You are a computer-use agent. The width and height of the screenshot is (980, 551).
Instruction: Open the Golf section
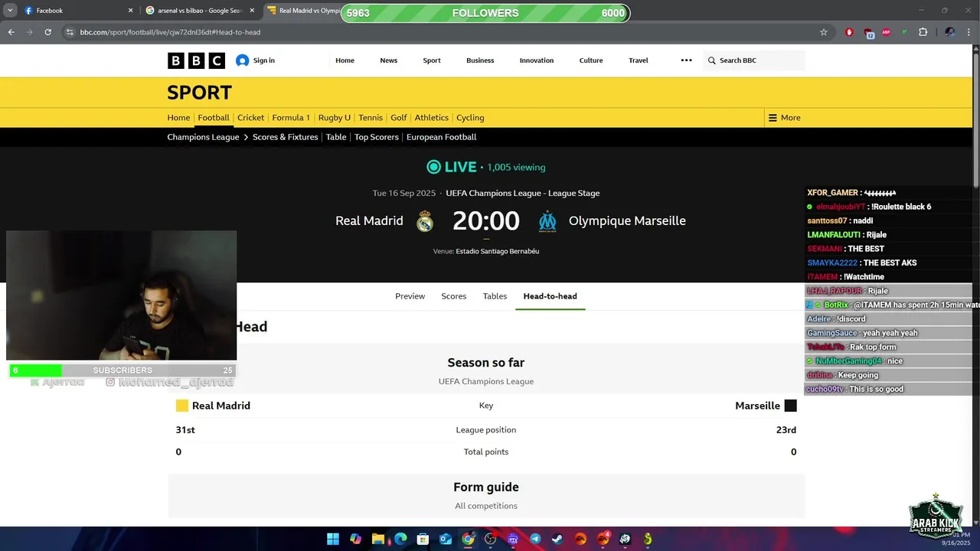click(x=399, y=118)
